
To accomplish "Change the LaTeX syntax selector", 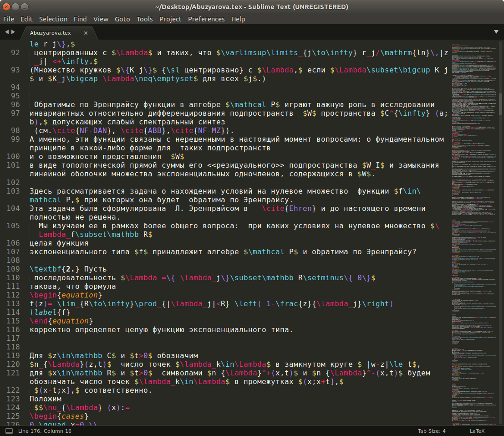I will tap(477, 431).
